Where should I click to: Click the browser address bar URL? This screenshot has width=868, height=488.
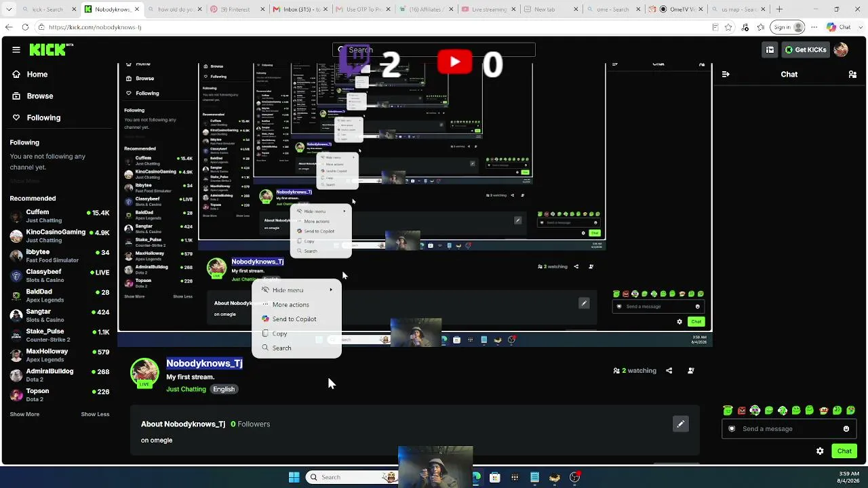(x=95, y=27)
